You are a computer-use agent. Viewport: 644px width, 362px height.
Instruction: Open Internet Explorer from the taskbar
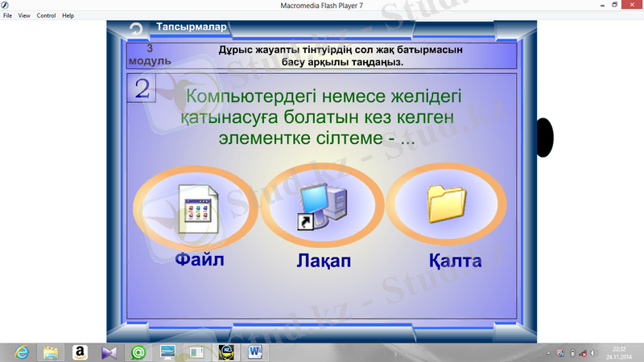22,352
